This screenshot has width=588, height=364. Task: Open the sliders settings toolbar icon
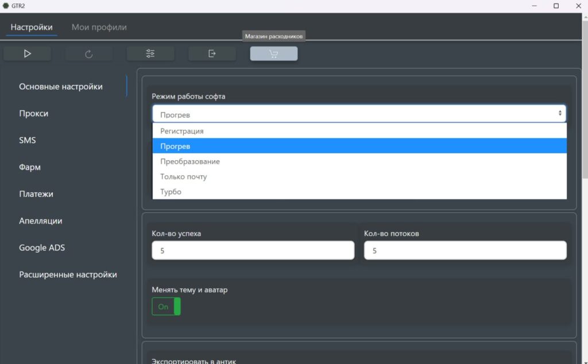pos(150,53)
